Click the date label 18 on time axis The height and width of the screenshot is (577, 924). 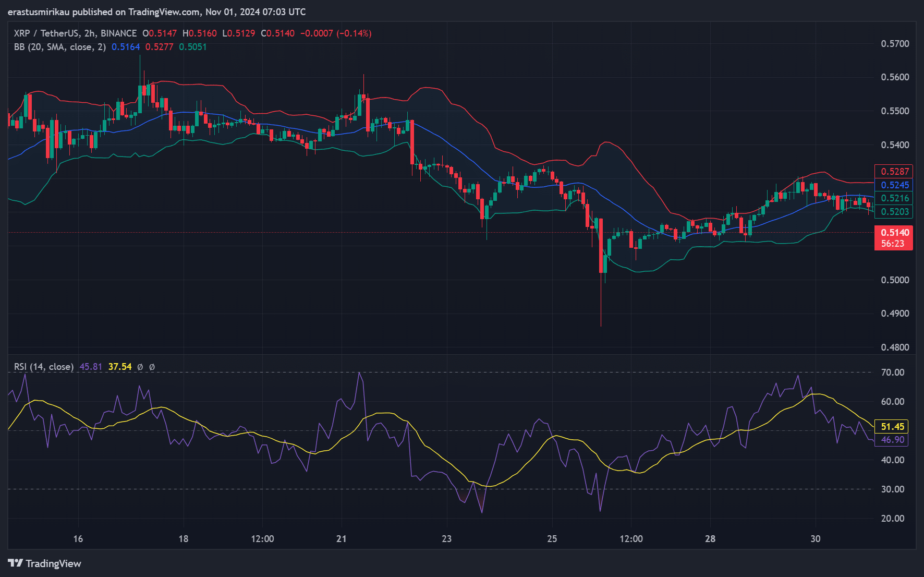(x=184, y=539)
